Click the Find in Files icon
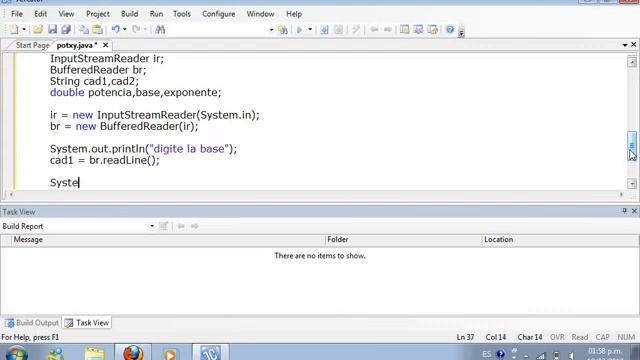 tap(282, 29)
